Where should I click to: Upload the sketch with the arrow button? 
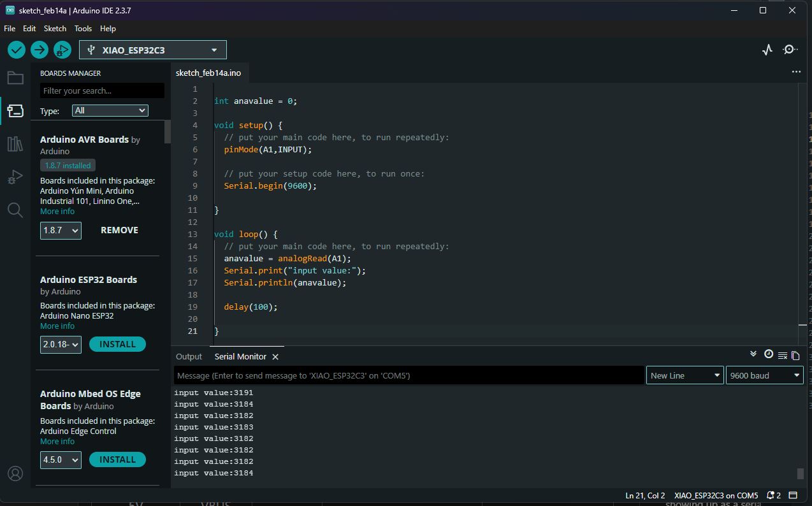tap(40, 50)
